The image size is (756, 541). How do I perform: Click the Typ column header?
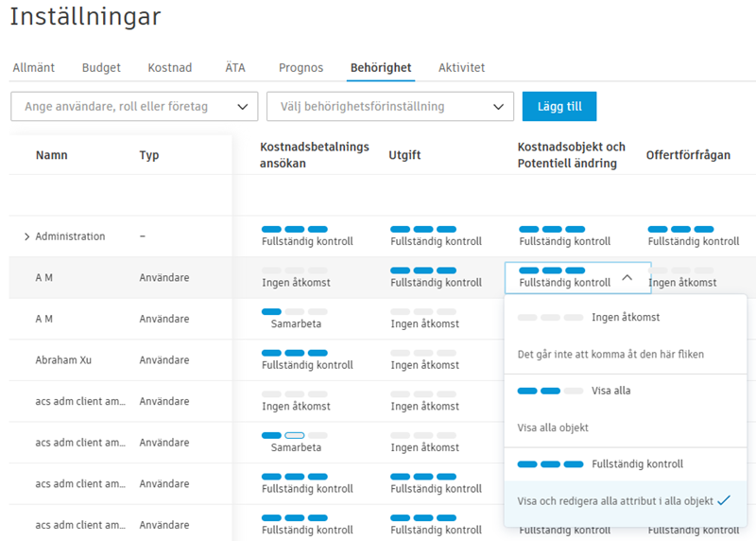tap(149, 155)
